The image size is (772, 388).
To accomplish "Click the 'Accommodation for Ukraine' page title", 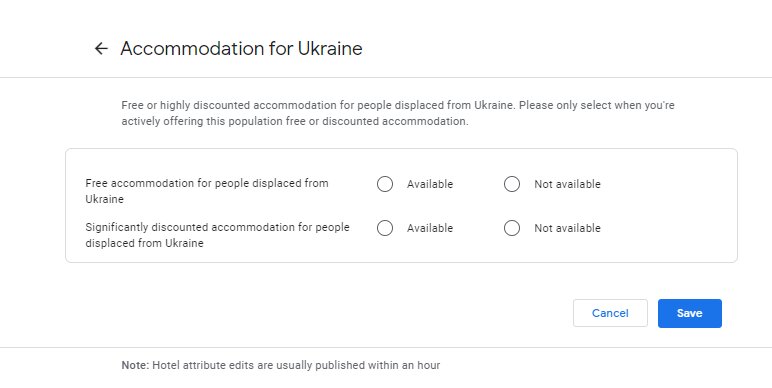I will (241, 48).
